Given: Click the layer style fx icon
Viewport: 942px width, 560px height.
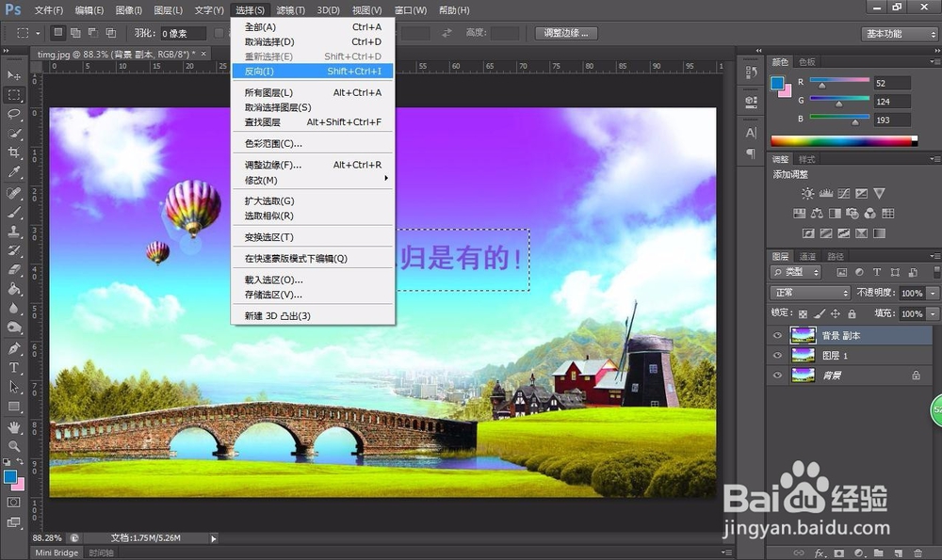Looking at the screenshot, I should [x=820, y=552].
